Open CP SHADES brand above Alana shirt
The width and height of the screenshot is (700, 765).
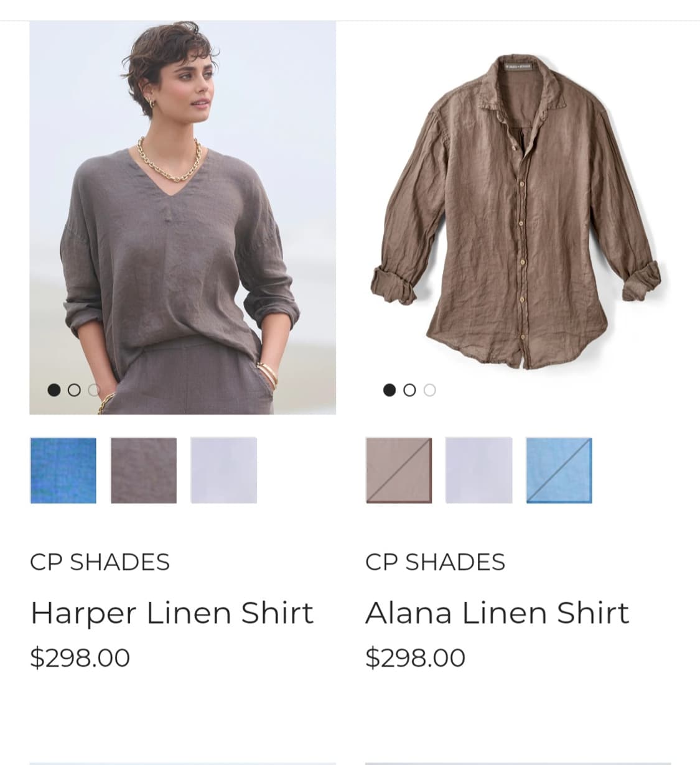point(435,562)
